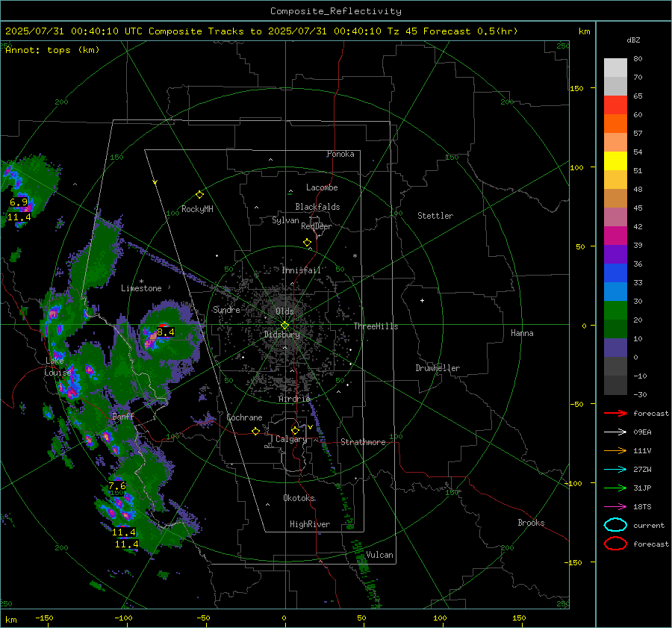Viewport: 672px width, 628px height.
Task: Pick the yellow 54-51 dBZ swatch
Action: point(615,161)
